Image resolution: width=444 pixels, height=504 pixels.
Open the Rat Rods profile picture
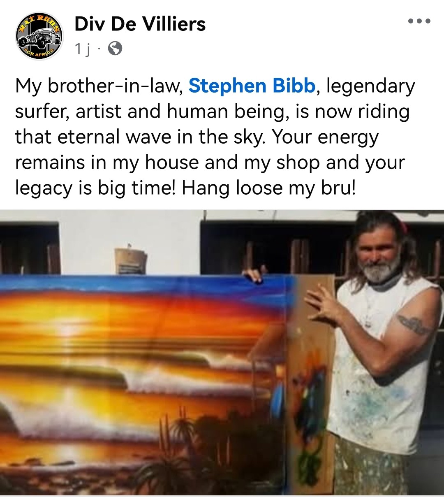click(39, 36)
